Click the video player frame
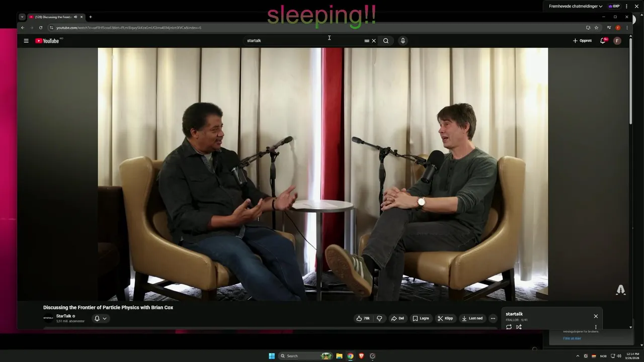Viewport: 644px width, 362px height. pos(323,174)
